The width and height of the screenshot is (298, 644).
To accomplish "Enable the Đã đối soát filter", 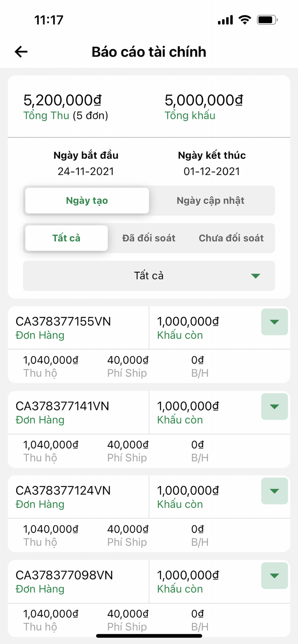I will [148, 238].
